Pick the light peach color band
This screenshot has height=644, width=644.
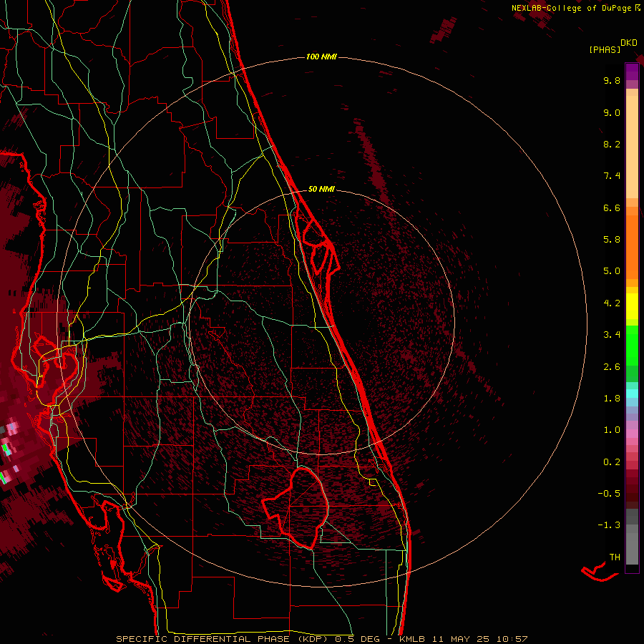click(632, 147)
